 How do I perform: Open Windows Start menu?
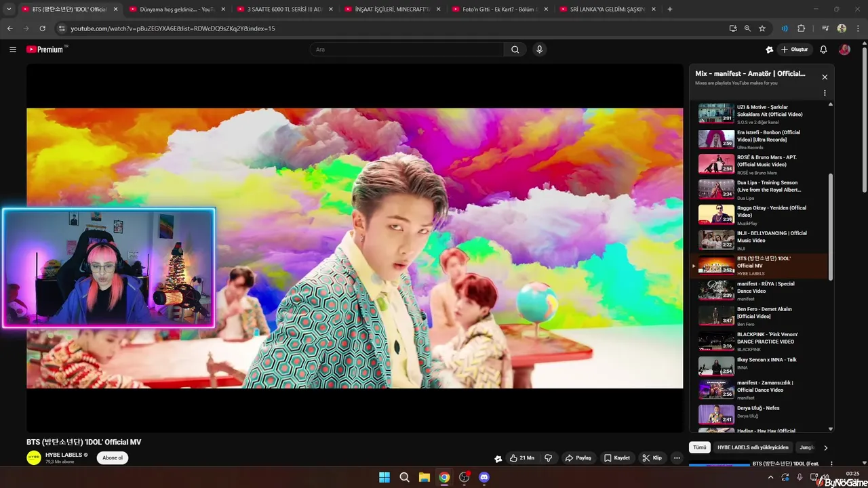point(384,477)
